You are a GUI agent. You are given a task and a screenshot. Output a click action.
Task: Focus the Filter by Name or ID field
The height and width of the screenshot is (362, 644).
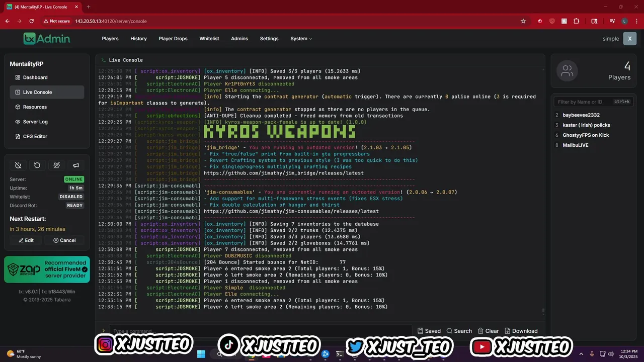(593, 102)
